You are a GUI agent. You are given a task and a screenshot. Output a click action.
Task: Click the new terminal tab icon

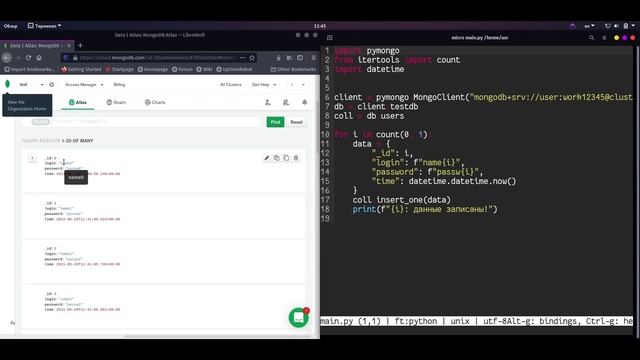pos(329,38)
